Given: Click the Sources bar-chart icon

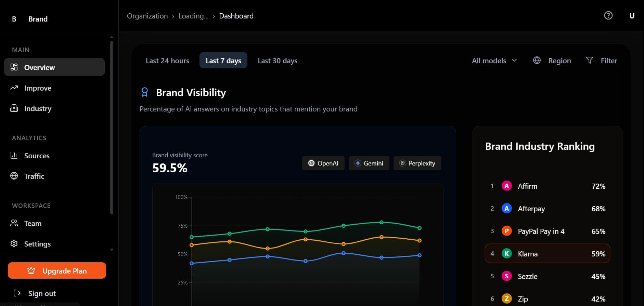Looking at the screenshot, I should click(14, 155).
